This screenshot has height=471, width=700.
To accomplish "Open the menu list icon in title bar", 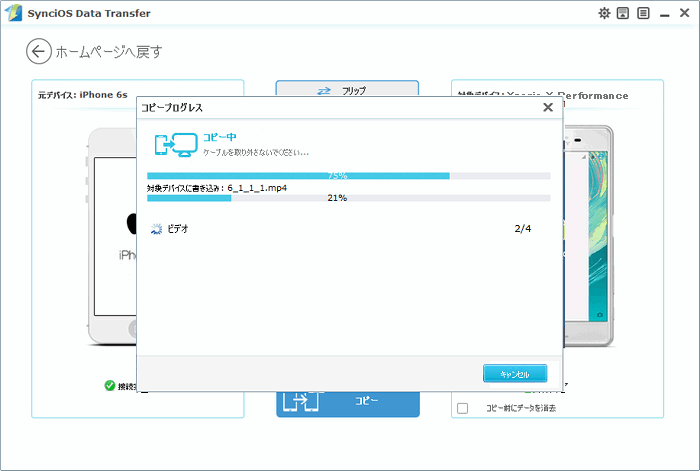I will coord(643,13).
